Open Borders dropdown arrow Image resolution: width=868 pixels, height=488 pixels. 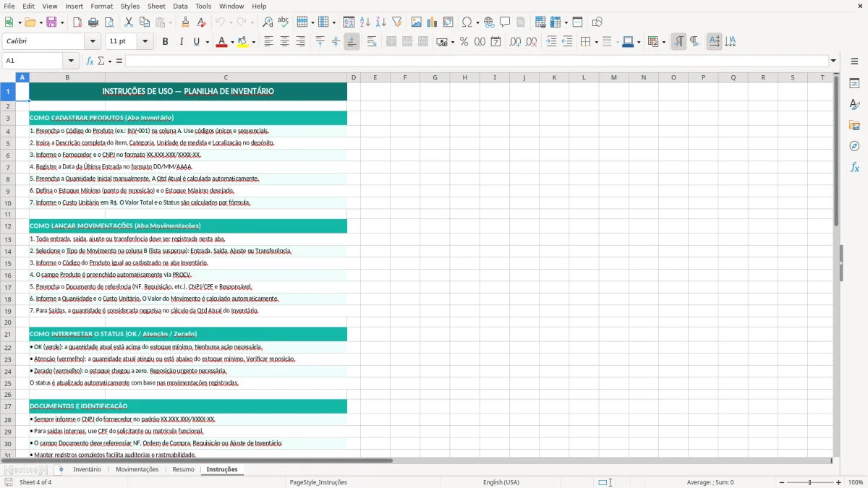(596, 42)
